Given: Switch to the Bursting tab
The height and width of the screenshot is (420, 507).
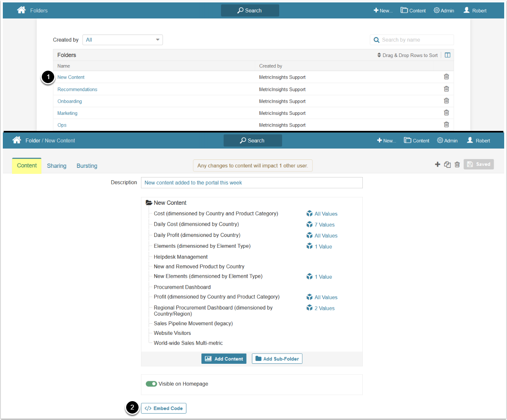Looking at the screenshot, I should 87,166.
